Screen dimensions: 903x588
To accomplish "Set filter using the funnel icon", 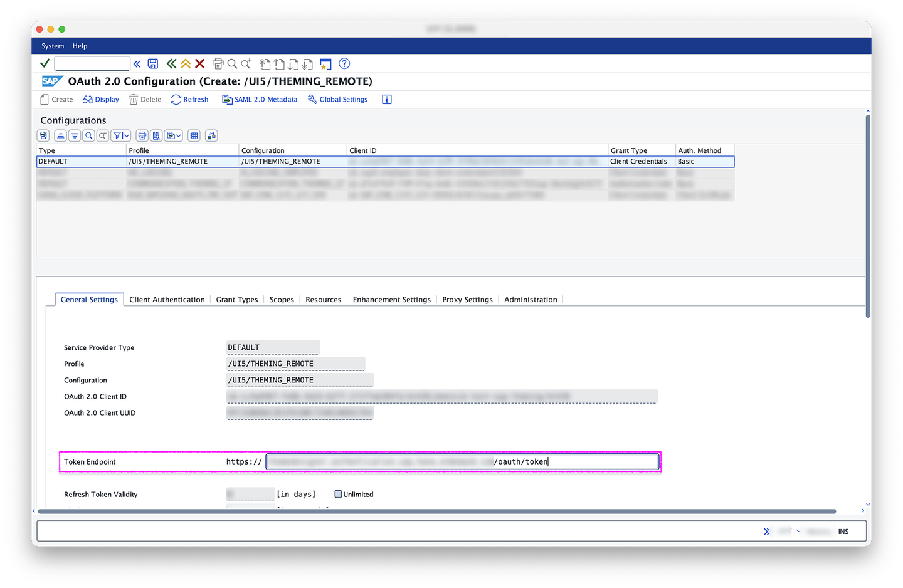I will pos(117,135).
